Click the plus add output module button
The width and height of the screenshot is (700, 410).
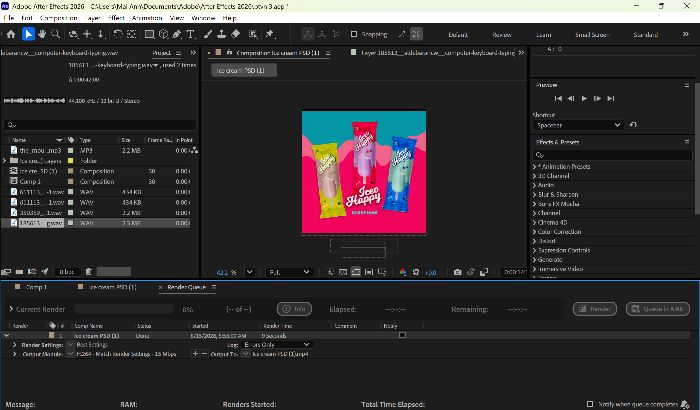[195, 354]
